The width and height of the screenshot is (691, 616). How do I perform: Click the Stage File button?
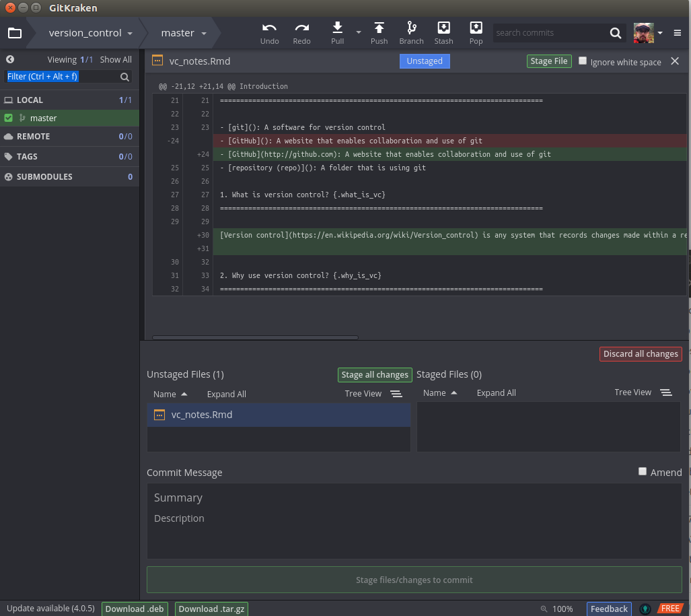[548, 61]
